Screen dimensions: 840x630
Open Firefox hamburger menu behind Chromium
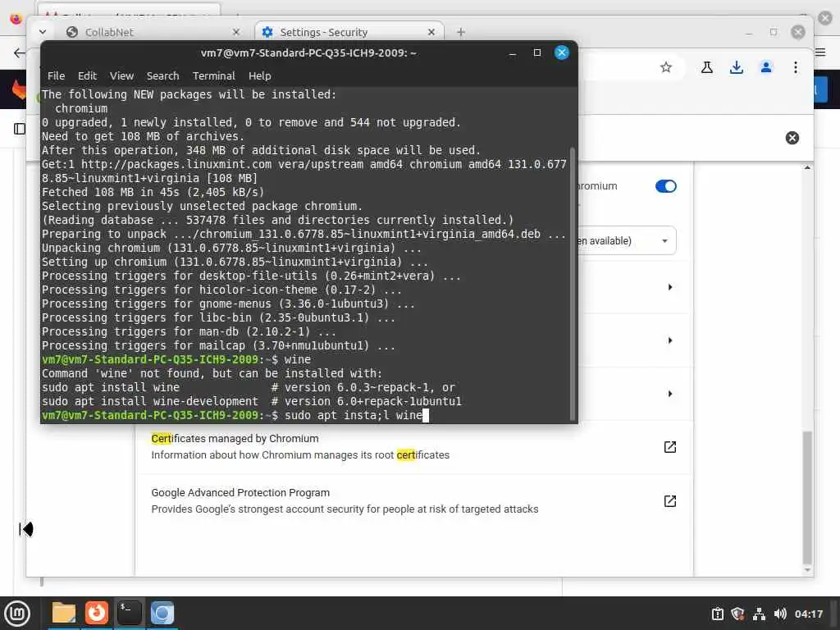click(x=820, y=52)
